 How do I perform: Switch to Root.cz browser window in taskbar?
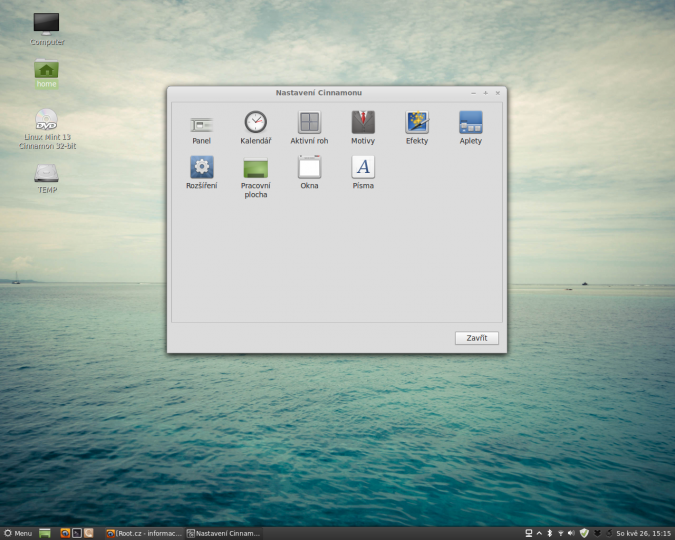point(144,534)
